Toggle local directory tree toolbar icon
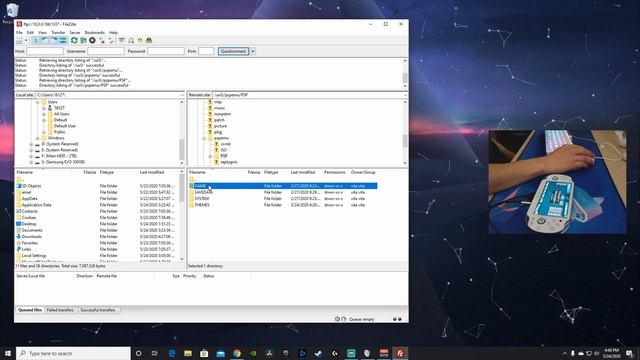 point(44,40)
